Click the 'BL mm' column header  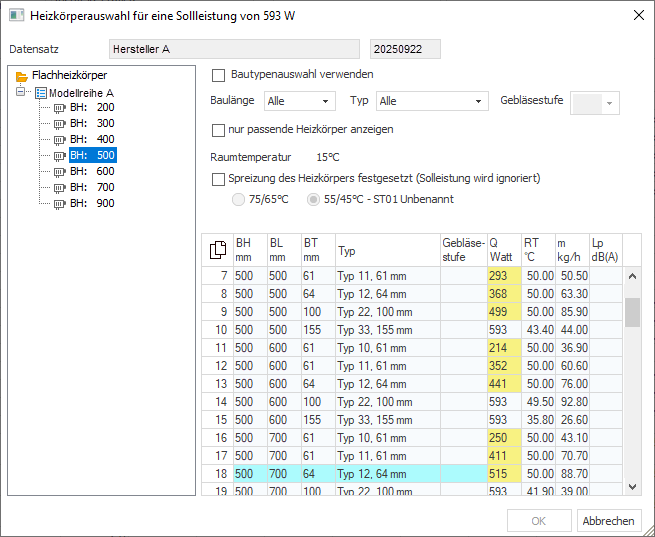coord(284,250)
